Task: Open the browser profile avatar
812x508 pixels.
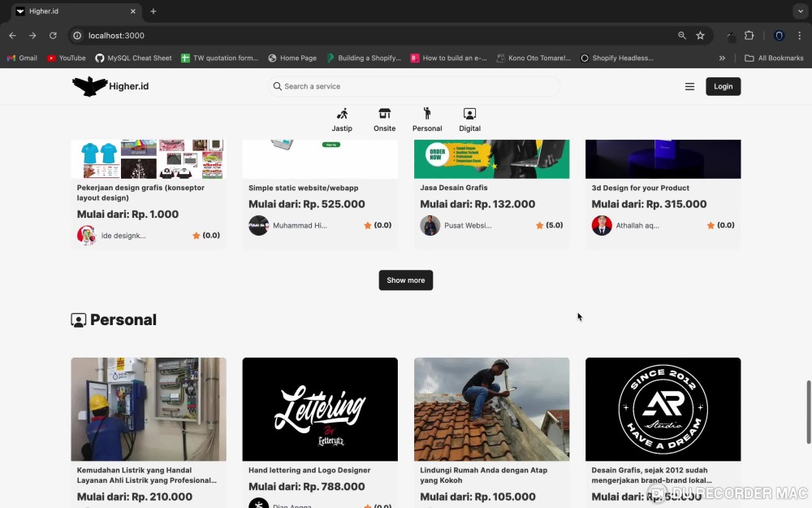Action: (x=779, y=35)
